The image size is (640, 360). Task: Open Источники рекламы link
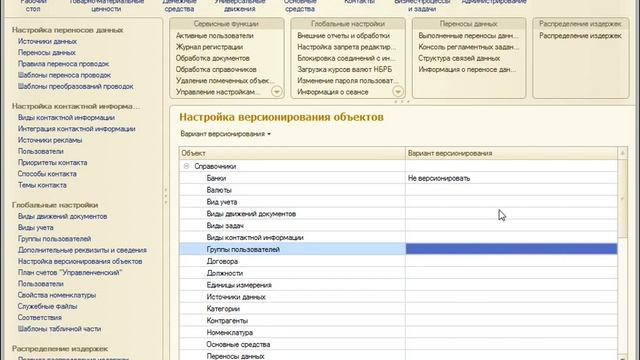click(50, 140)
